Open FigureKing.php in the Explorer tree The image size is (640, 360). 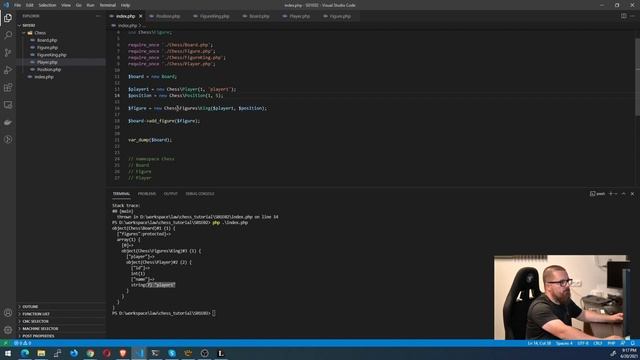click(x=60, y=55)
